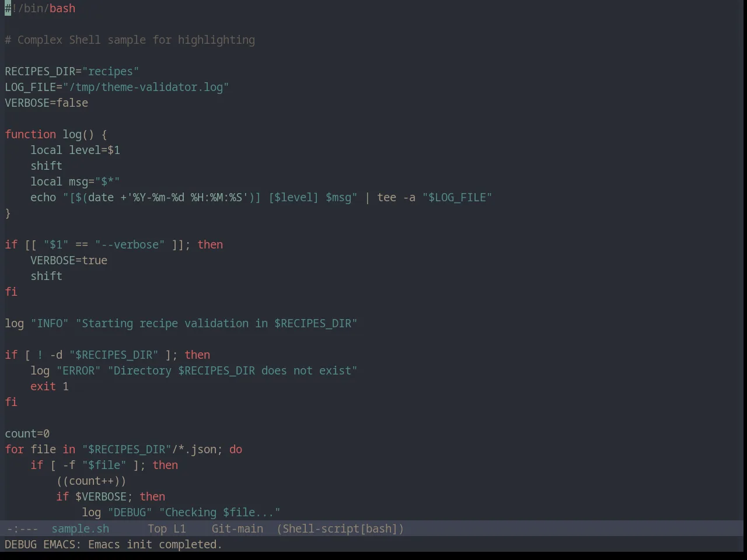Screen dimensions: 747x560
Task: Click '$VERBOSE' in the nested if
Action: click(x=101, y=496)
